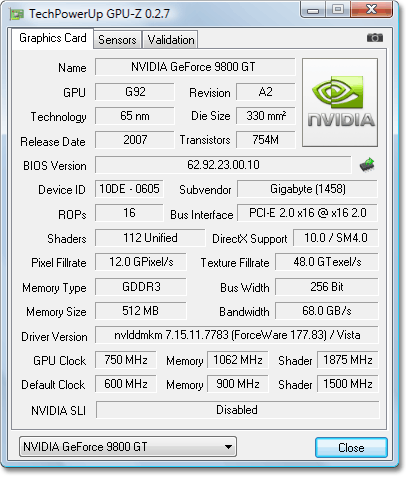Select the Graphics Card tab

53,38
